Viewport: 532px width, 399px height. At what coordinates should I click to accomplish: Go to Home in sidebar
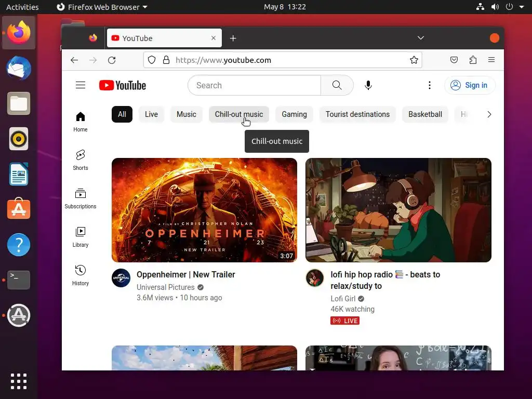coord(81,122)
